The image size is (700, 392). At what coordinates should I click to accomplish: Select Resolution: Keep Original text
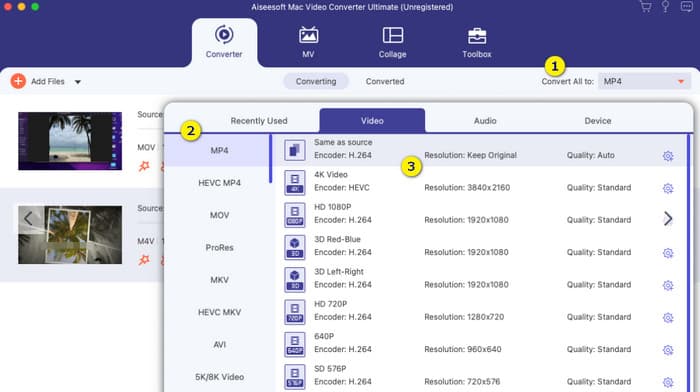pos(471,155)
